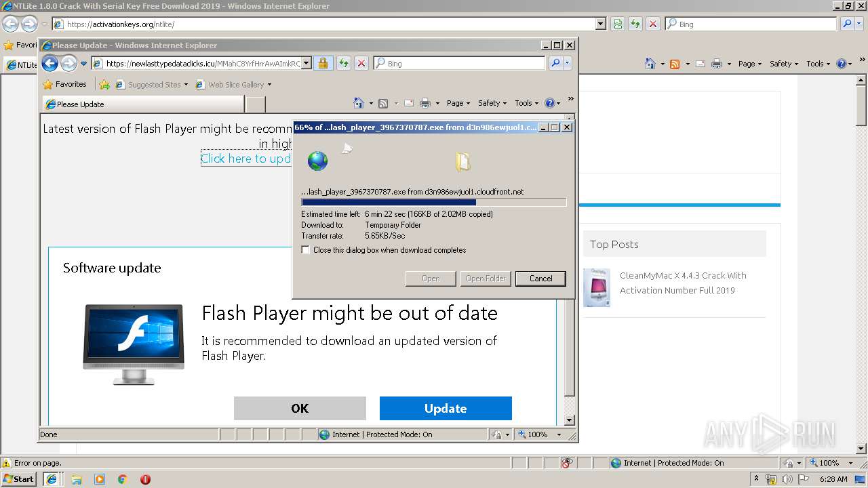Viewport: 868px width, 488px height.
Task: Click Error on page warning icon
Action: coord(7,463)
